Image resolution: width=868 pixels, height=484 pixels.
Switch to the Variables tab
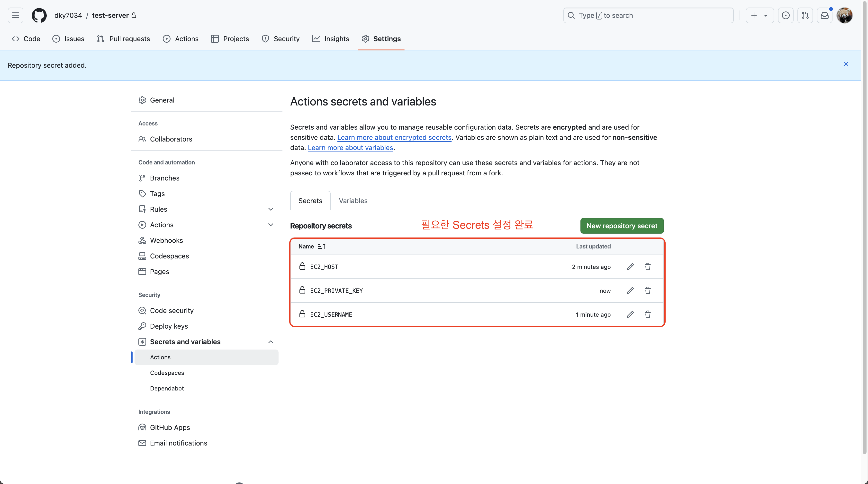click(353, 200)
